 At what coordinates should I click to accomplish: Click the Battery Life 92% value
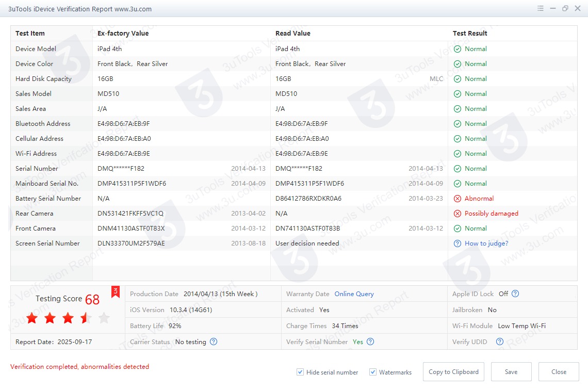(175, 326)
